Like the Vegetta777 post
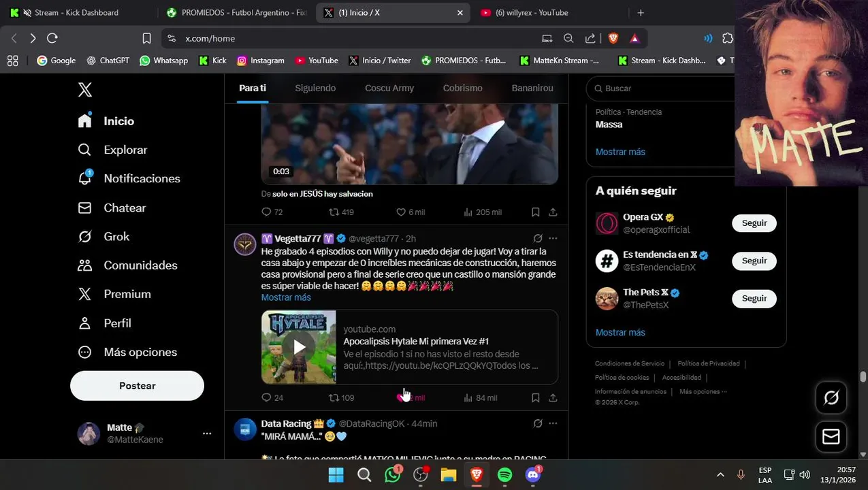This screenshot has height=490, width=868. coord(411,397)
